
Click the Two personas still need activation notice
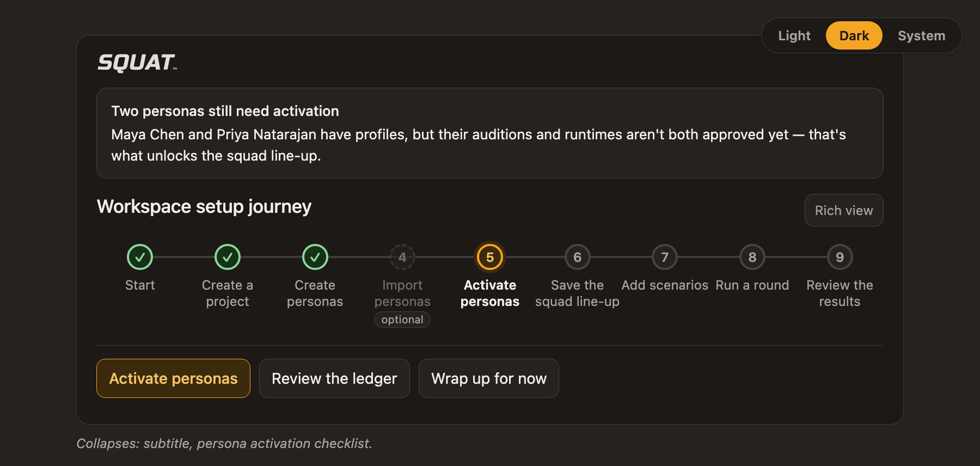490,133
